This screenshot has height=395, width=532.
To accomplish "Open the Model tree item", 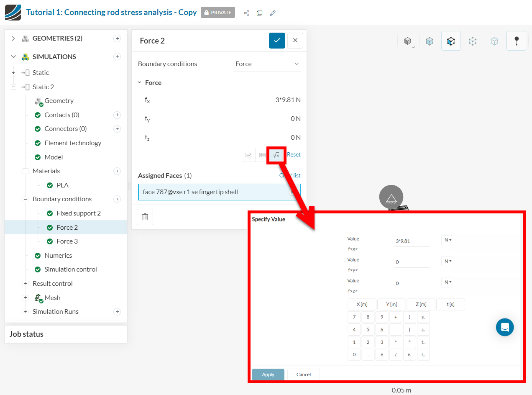I will click(54, 157).
